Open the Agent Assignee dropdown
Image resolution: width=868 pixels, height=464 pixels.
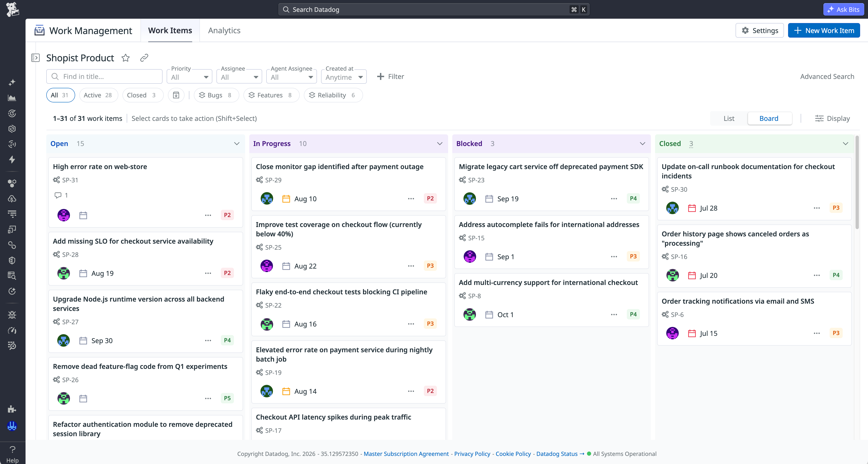(291, 77)
